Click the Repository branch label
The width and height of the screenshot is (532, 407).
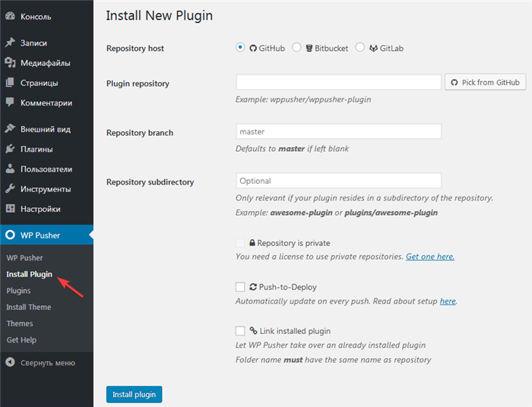[140, 133]
